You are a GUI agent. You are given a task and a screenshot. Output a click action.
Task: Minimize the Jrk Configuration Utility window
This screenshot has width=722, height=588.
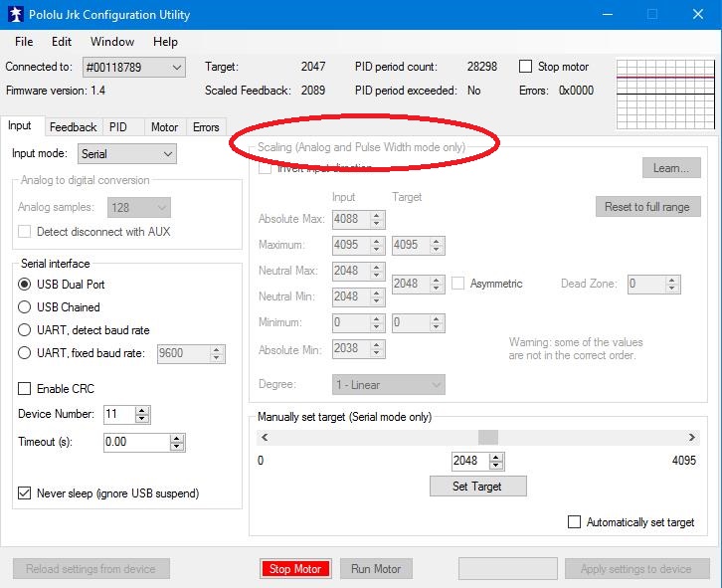click(x=608, y=14)
